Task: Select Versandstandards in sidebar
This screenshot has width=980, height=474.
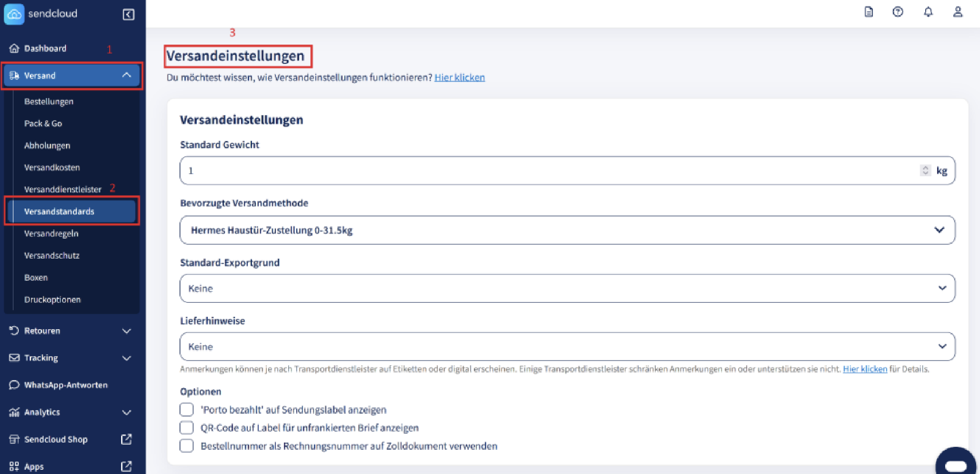Action: (x=71, y=211)
